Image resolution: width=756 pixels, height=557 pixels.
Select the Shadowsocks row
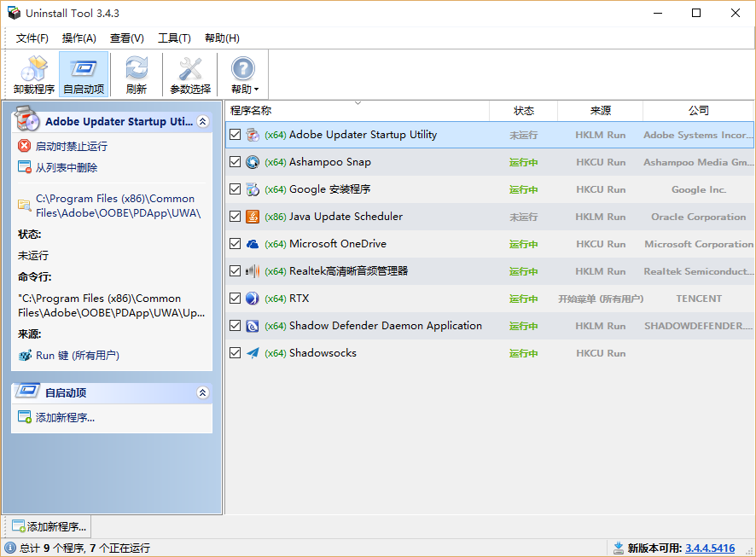(490, 352)
